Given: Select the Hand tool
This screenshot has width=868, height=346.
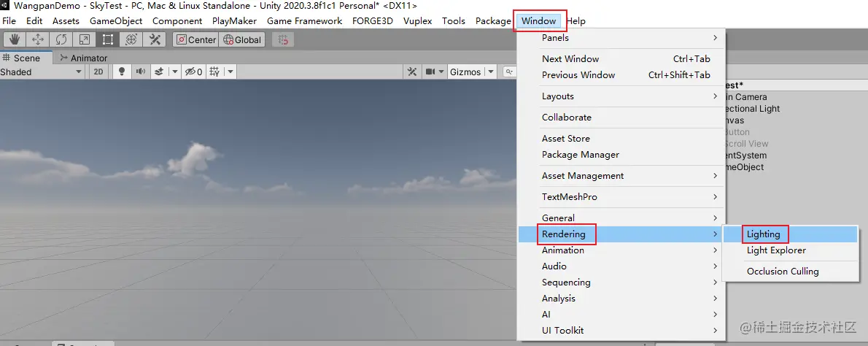Looking at the screenshot, I should point(15,40).
